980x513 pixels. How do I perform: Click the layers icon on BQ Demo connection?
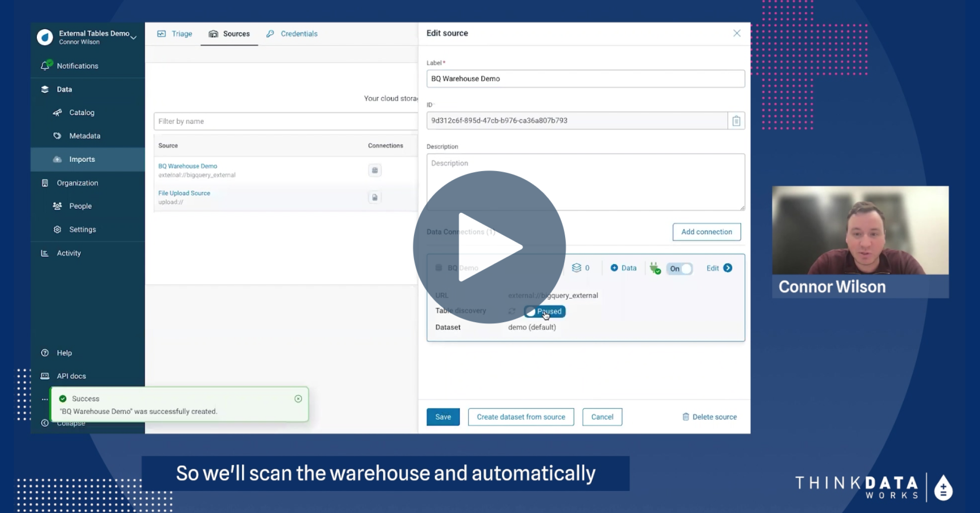tap(577, 268)
